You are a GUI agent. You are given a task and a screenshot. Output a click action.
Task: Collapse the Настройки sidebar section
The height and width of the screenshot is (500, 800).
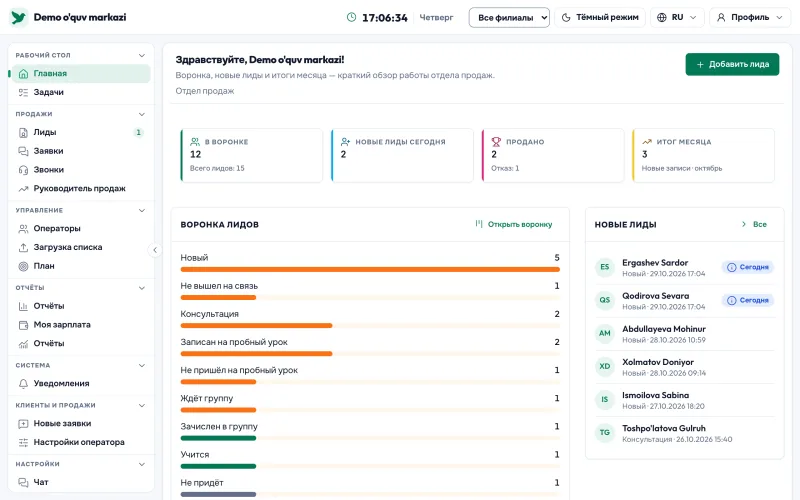(x=81, y=464)
